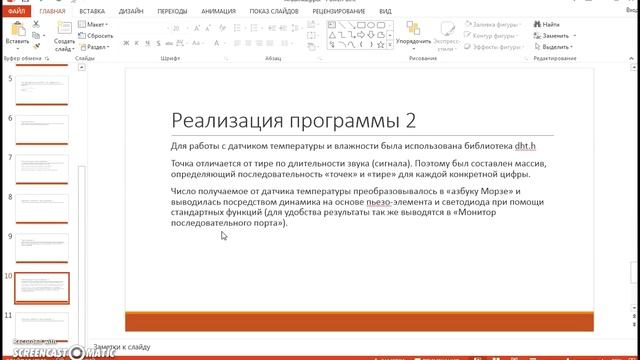Open Экспресс-стили quick styles
This screenshot has width=640, height=360.
point(447,36)
